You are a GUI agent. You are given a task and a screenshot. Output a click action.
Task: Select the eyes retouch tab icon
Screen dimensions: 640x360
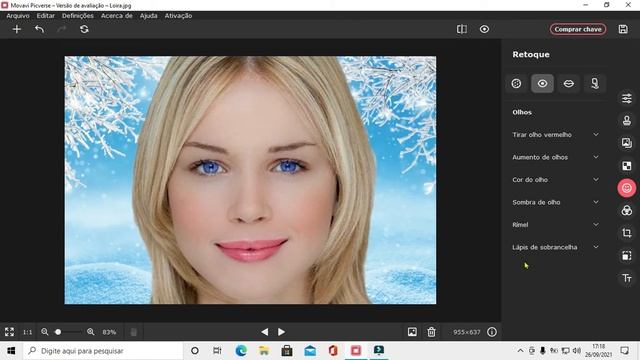point(542,84)
